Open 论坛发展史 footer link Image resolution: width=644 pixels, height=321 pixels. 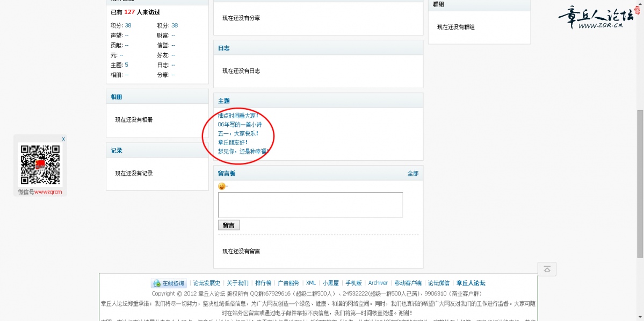tap(207, 283)
